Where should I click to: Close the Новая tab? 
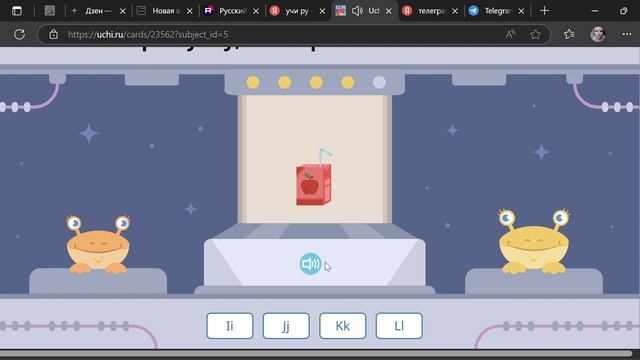189,11
